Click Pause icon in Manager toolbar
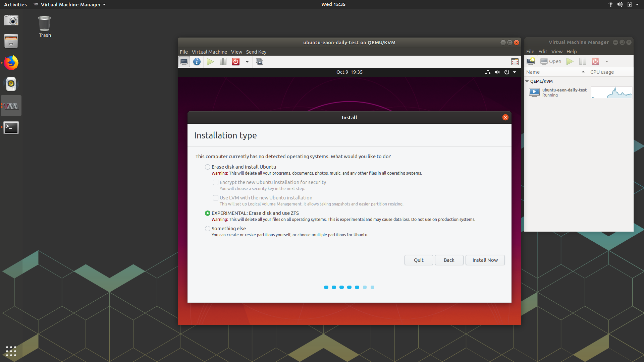The image size is (644, 362). click(583, 61)
